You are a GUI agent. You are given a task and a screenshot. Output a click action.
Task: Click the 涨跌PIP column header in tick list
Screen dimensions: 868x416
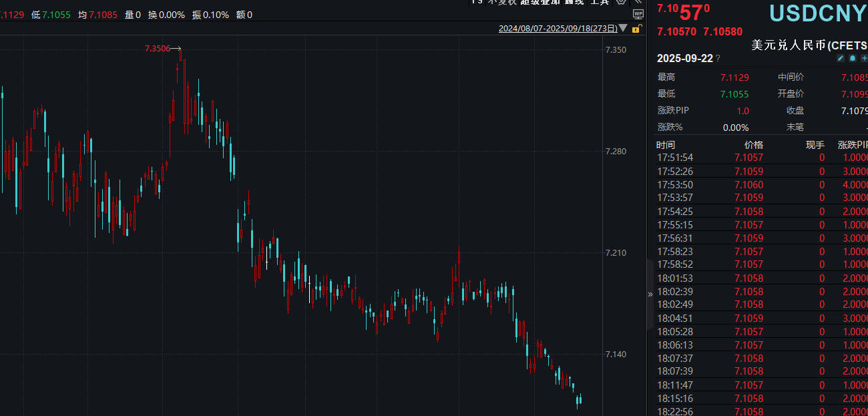tap(852, 145)
